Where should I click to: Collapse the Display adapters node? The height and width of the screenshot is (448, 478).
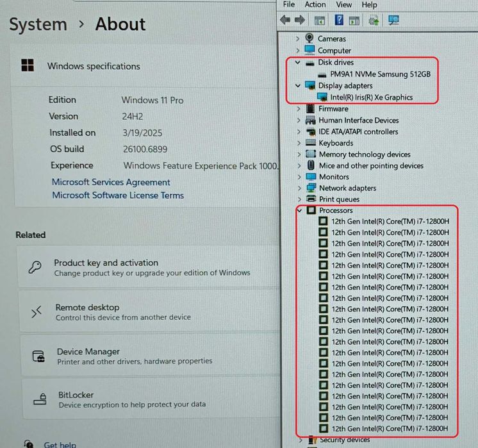(298, 86)
